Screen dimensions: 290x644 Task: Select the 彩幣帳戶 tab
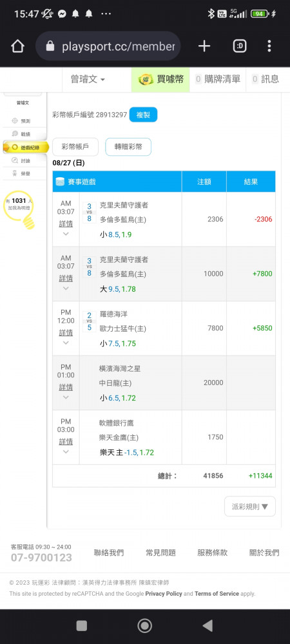pos(75,147)
